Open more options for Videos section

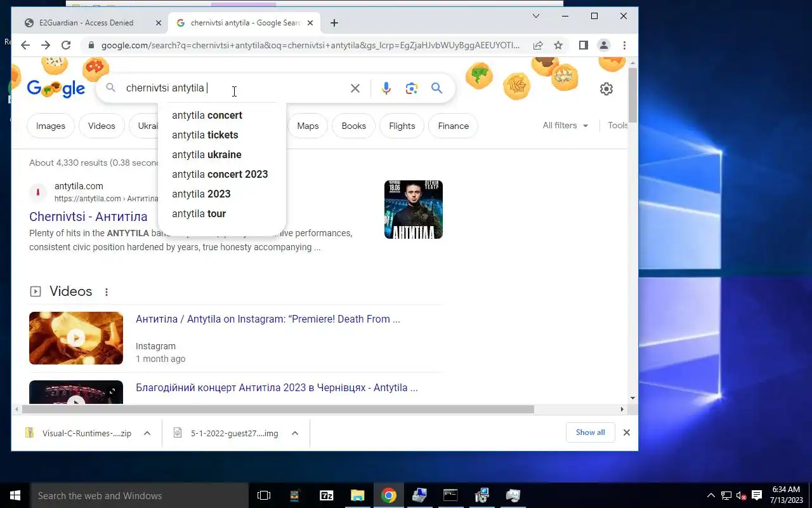click(x=107, y=292)
